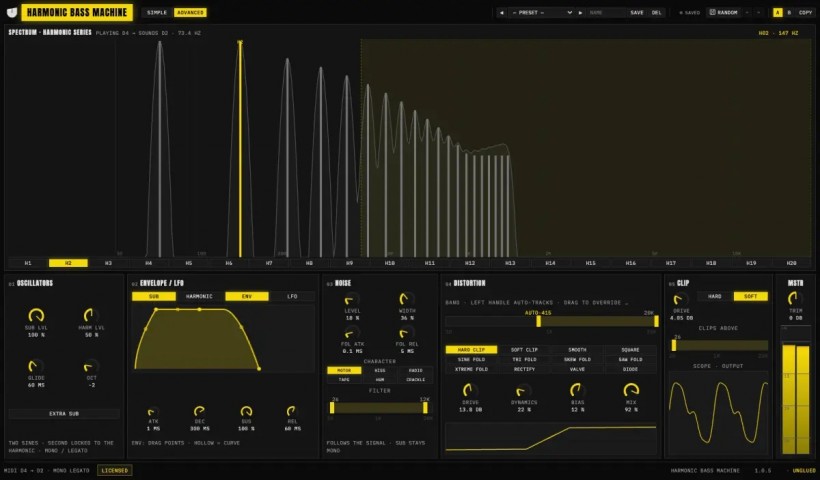Click the Distortion Mix knob
820x480 pixels.
(x=631, y=390)
